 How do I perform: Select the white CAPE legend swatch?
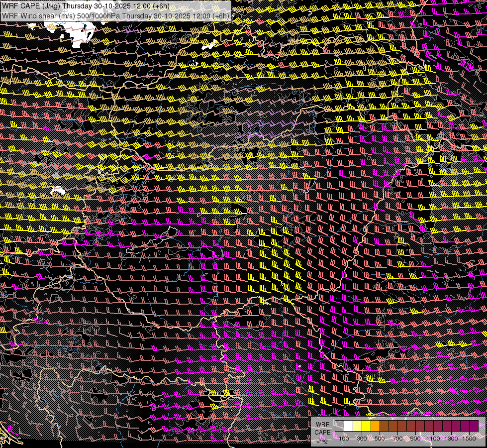point(349,426)
